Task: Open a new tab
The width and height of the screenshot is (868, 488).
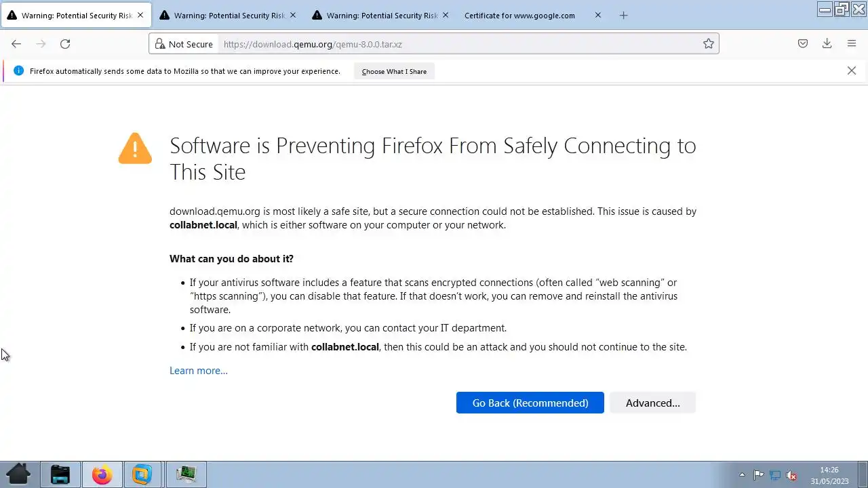Action: click(624, 16)
